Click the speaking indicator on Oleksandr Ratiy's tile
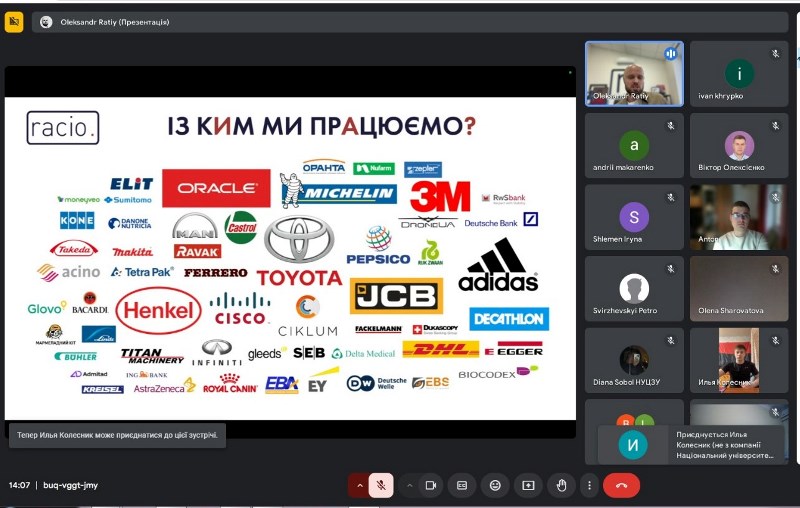The image size is (800, 508). click(x=670, y=54)
